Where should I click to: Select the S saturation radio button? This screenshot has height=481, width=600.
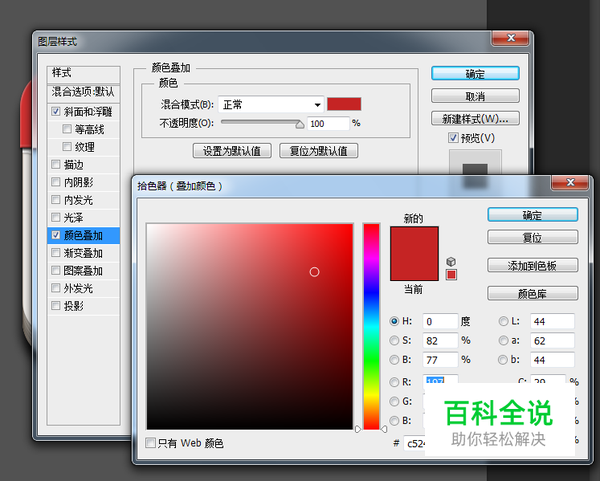pyautogui.click(x=394, y=340)
